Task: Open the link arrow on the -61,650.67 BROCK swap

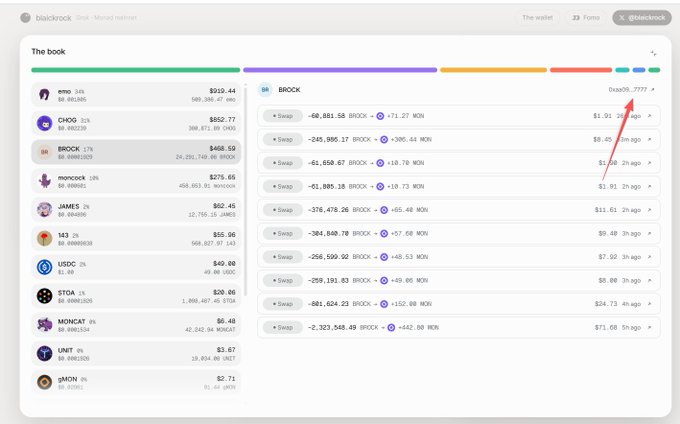Action: (x=650, y=163)
